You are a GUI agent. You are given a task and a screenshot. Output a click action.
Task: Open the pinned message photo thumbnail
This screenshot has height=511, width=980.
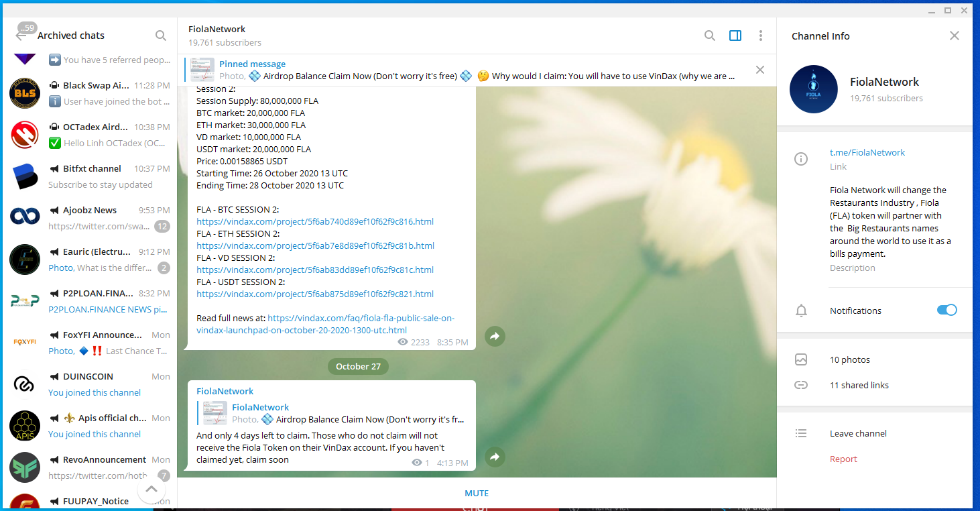coord(202,70)
